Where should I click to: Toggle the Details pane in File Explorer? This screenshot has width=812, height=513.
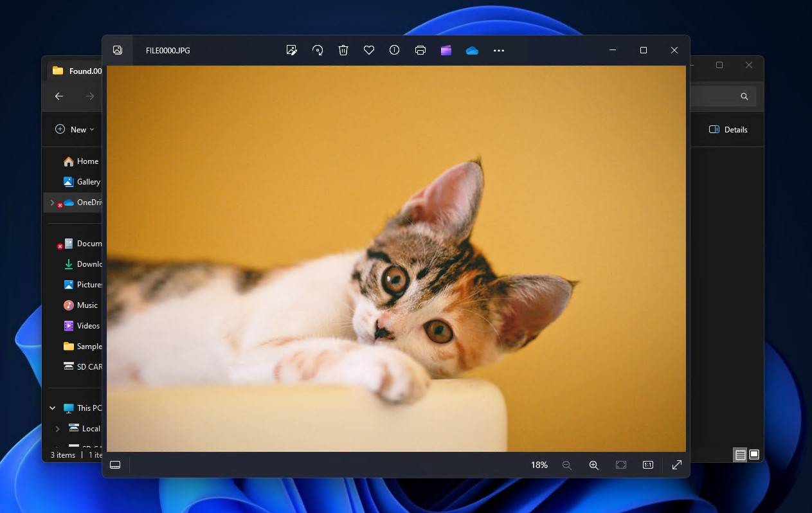pyautogui.click(x=728, y=129)
